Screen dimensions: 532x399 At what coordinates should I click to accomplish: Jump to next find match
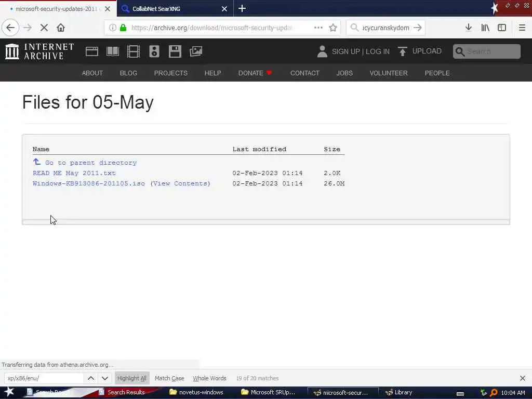(x=105, y=378)
